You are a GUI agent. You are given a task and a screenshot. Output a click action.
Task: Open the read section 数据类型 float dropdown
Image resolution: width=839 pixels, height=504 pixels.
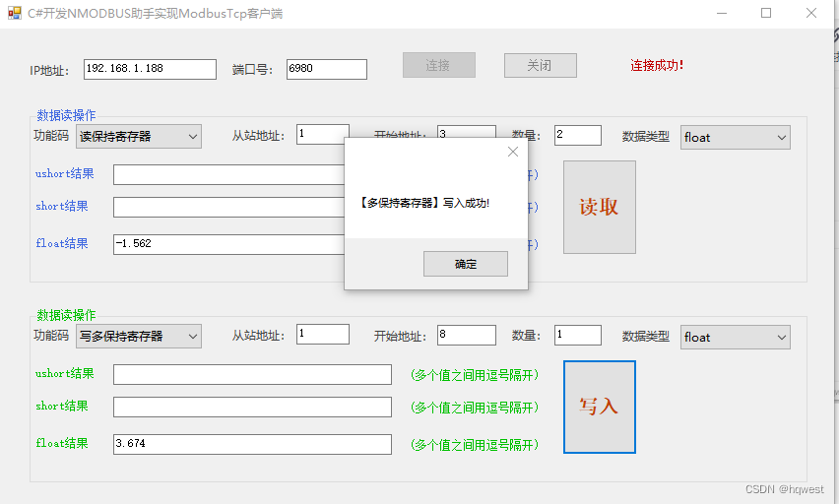pyautogui.click(x=736, y=138)
